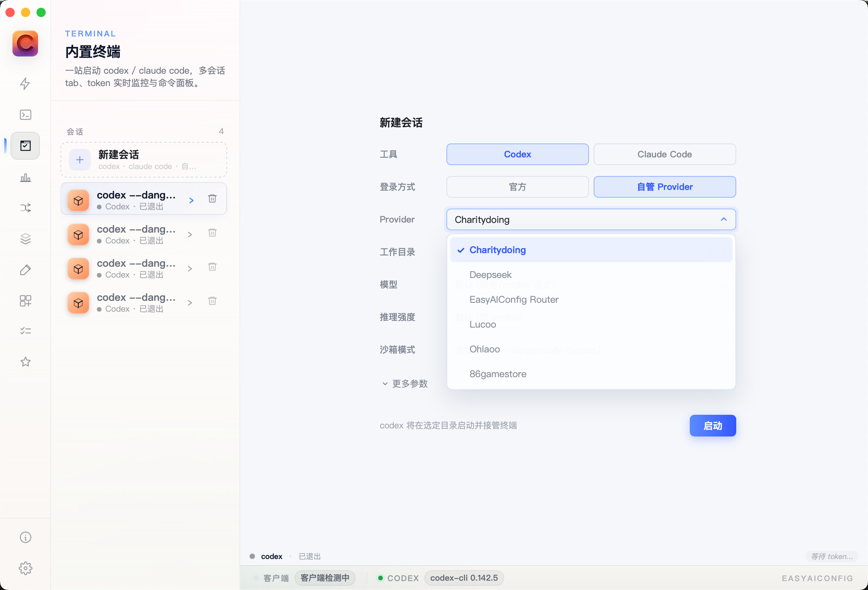Click the 新建会话 form heading

[x=401, y=123]
